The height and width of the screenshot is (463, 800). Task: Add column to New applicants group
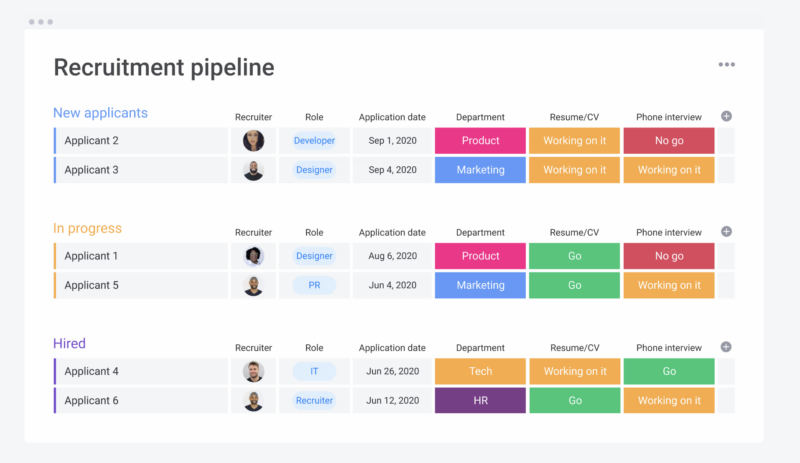tap(726, 116)
